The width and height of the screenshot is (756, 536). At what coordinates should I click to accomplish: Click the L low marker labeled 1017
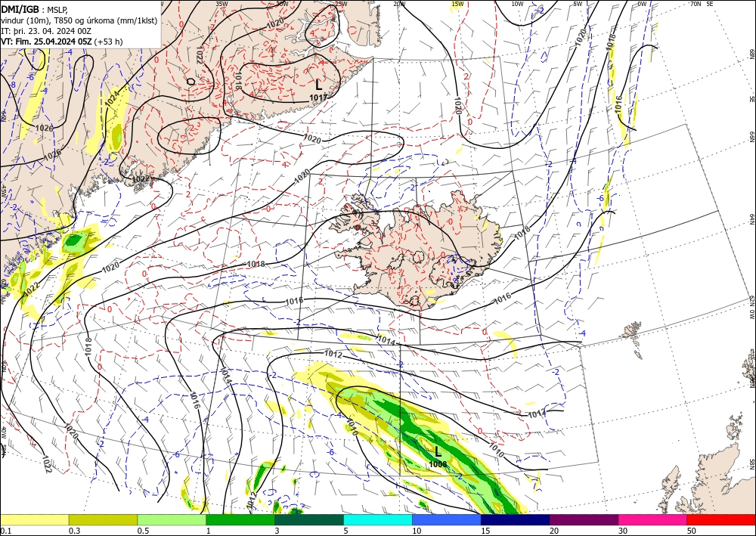coord(319,85)
